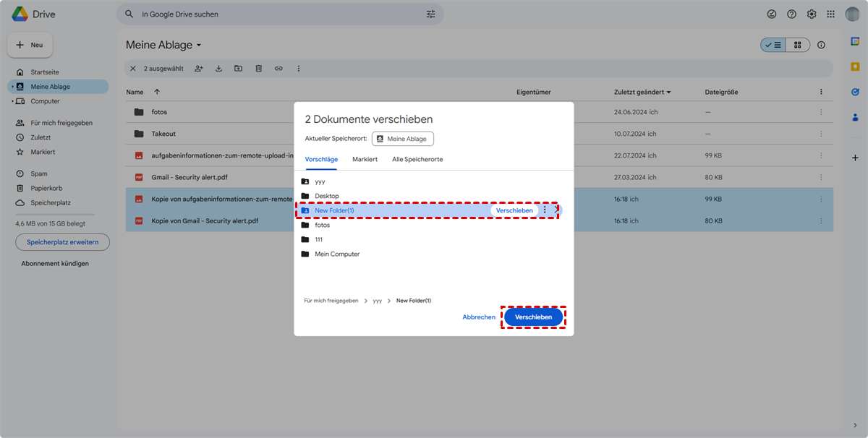Click yyy breadcrumb in dialog

pyautogui.click(x=378, y=301)
